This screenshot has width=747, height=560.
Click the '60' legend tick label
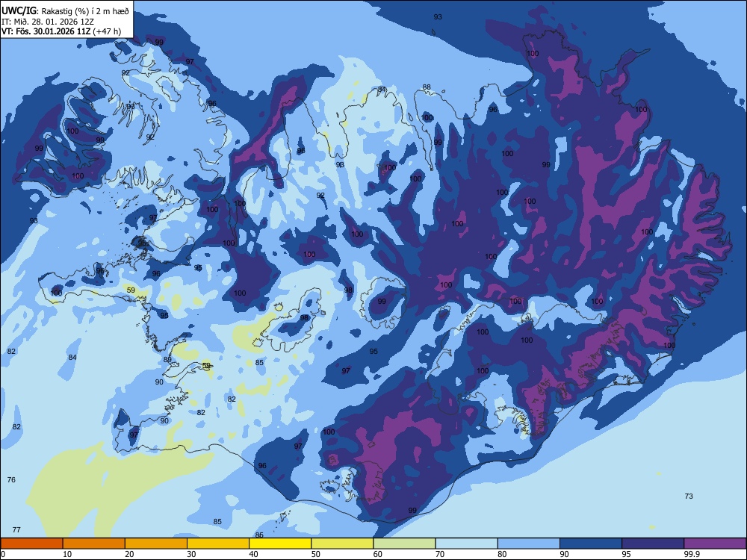378,554
